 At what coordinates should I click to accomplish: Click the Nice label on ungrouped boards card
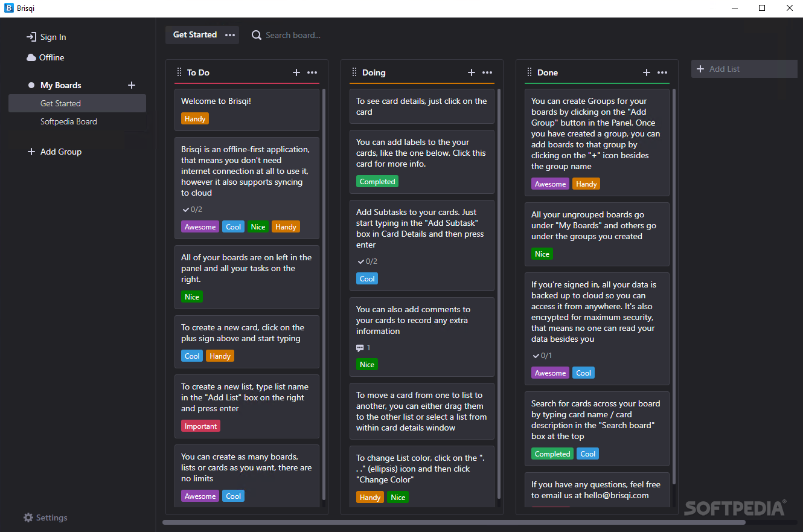tap(542, 254)
